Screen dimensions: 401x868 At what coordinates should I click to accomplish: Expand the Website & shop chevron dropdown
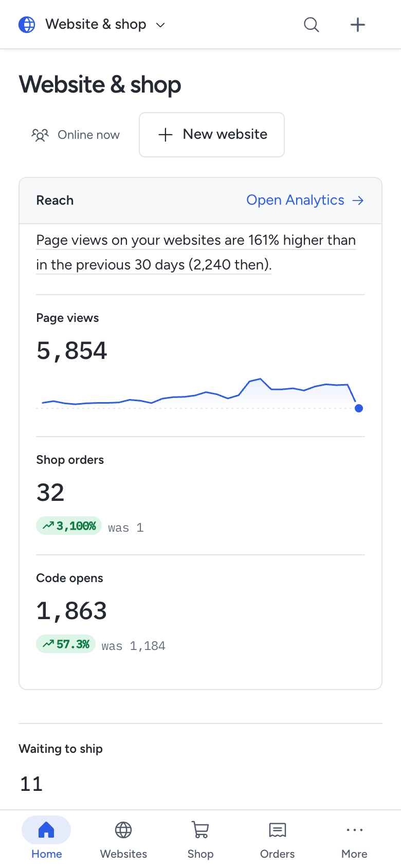[160, 25]
